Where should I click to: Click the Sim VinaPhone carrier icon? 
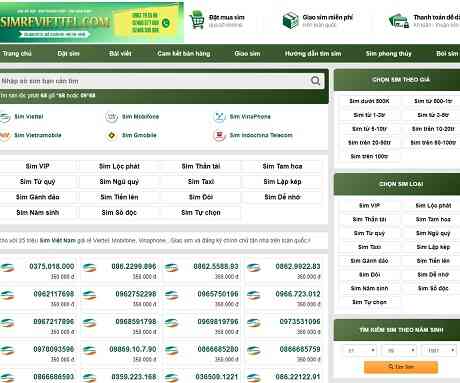click(x=219, y=117)
